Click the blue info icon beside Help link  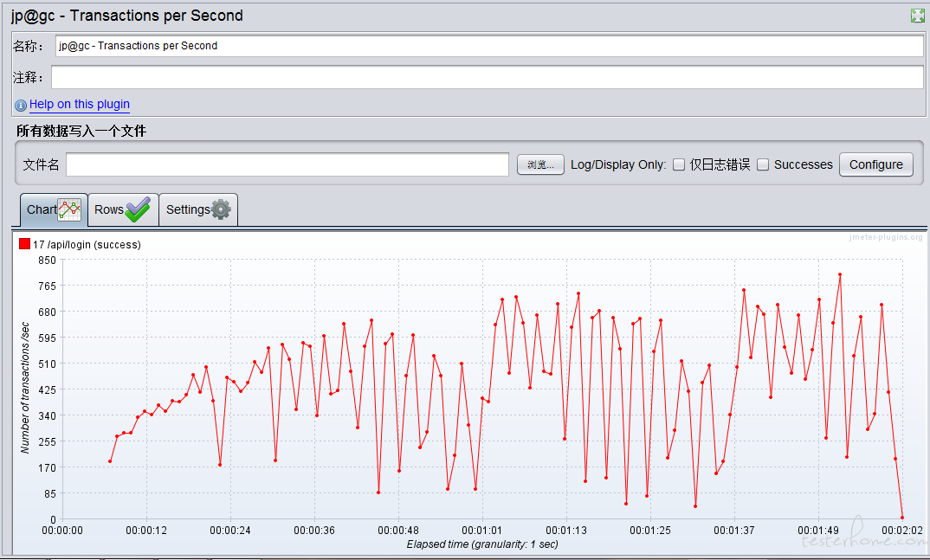[x=21, y=105]
